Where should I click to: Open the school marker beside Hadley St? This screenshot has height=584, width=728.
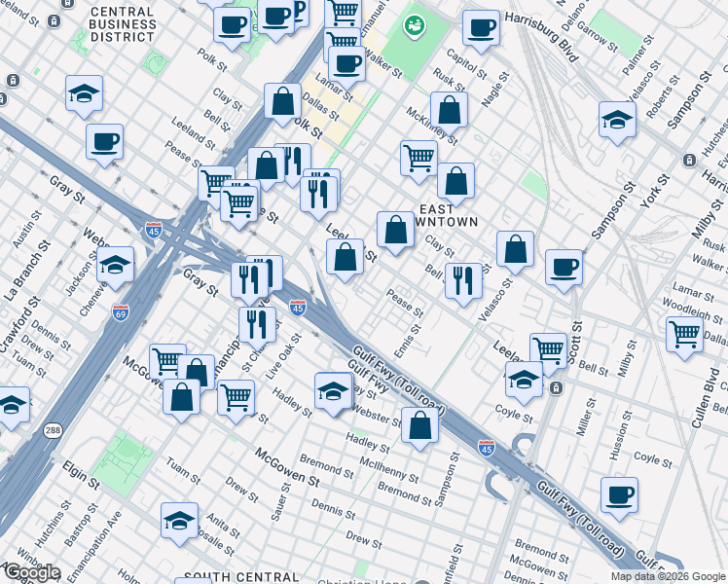click(x=334, y=392)
